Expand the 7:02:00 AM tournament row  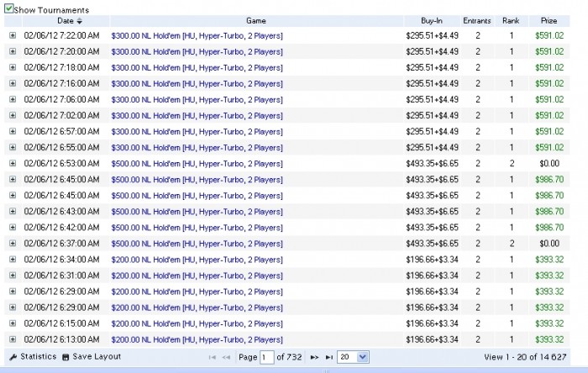click(13, 115)
